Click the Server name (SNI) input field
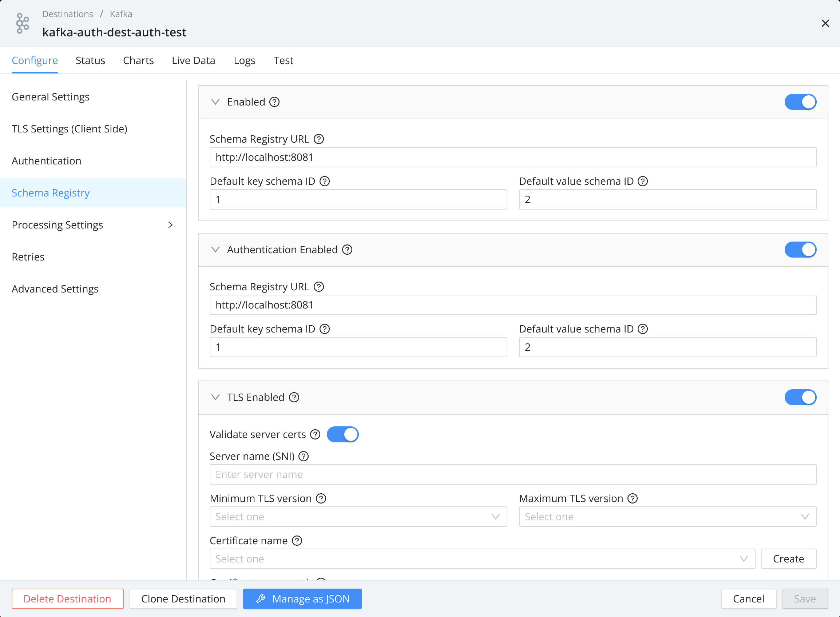The height and width of the screenshot is (617, 840). point(513,474)
